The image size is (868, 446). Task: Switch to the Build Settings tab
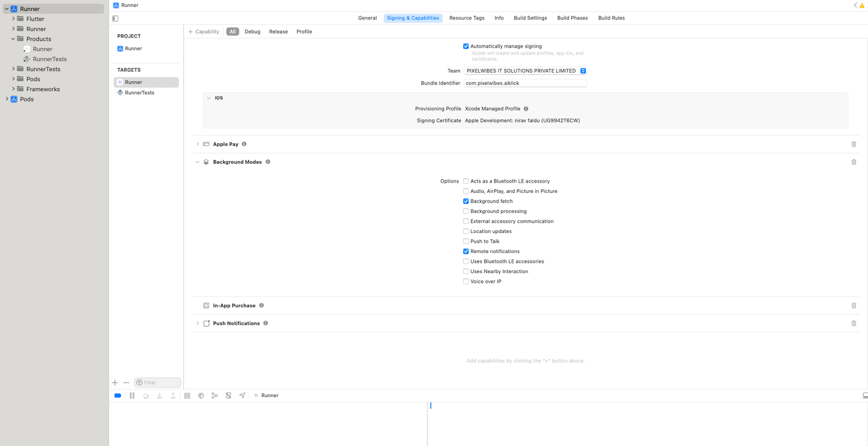coord(530,18)
